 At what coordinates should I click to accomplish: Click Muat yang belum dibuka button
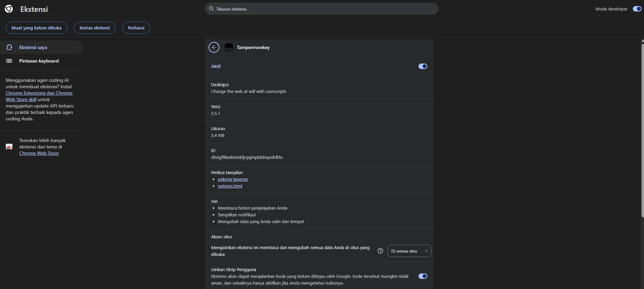(x=36, y=28)
